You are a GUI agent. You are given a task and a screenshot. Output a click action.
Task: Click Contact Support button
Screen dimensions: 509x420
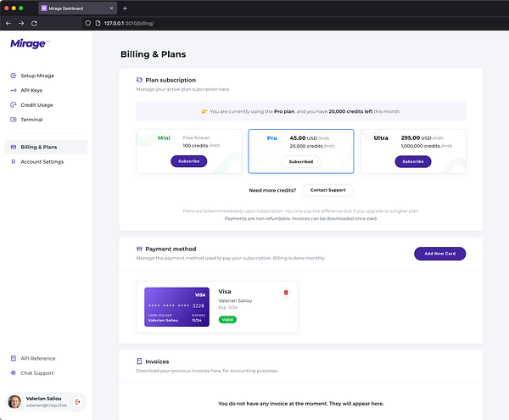[x=327, y=190]
